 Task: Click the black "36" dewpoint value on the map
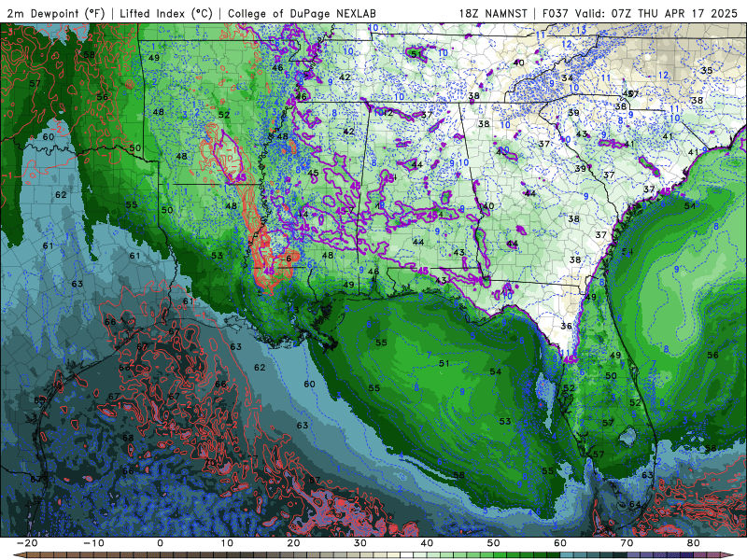click(x=567, y=326)
